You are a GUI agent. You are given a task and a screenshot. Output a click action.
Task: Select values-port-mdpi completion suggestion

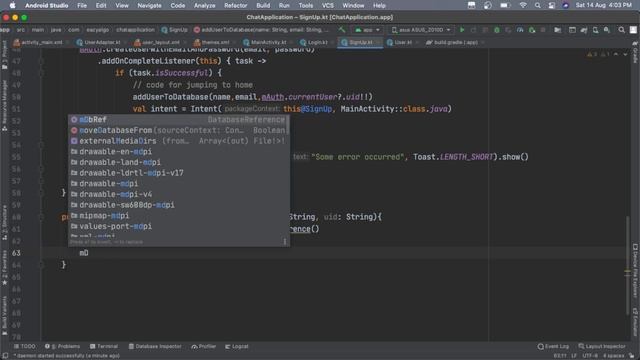178,226
